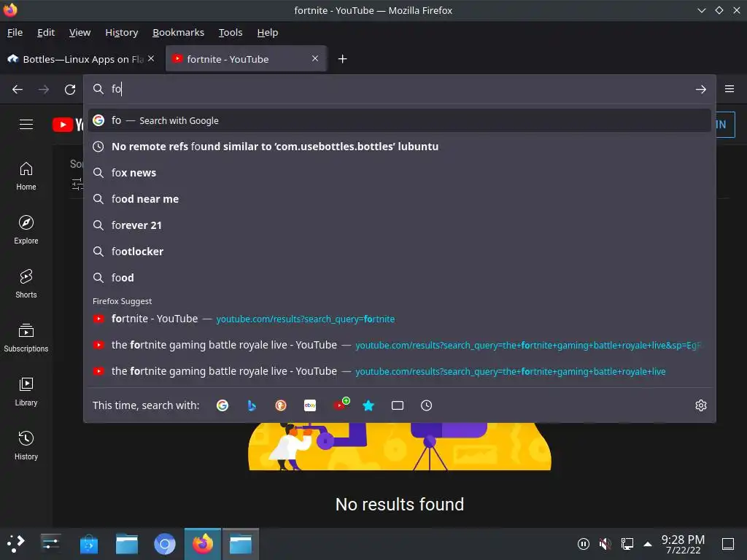Search this time with DuckDuckGo icon
The width and height of the screenshot is (747, 560).
[281, 405]
